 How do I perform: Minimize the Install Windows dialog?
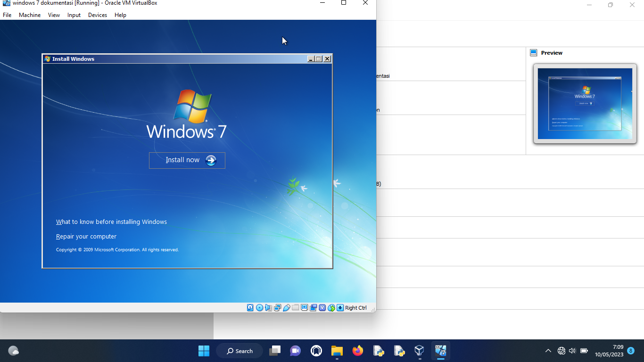click(x=311, y=59)
